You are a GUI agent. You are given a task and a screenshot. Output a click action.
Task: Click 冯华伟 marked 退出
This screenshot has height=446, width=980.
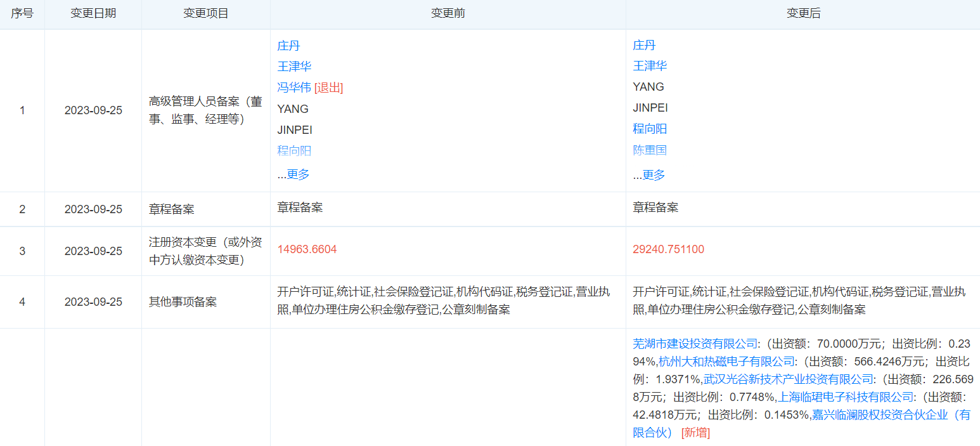(294, 88)
